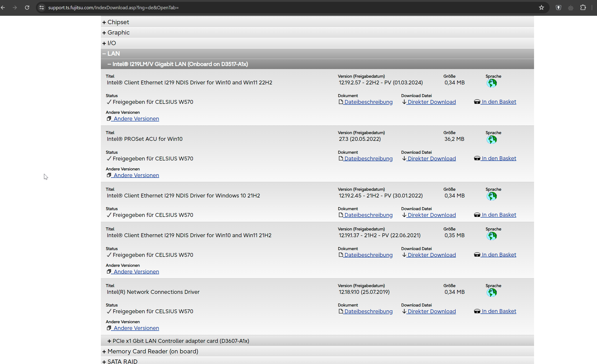
Task: Click the globe language icon for PROSet ACU
Action: click(491, 140)
